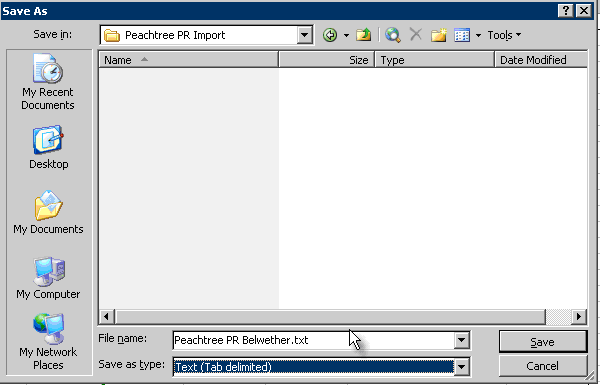
Task: Open the Tools menu
Action: tap(504, 35)
